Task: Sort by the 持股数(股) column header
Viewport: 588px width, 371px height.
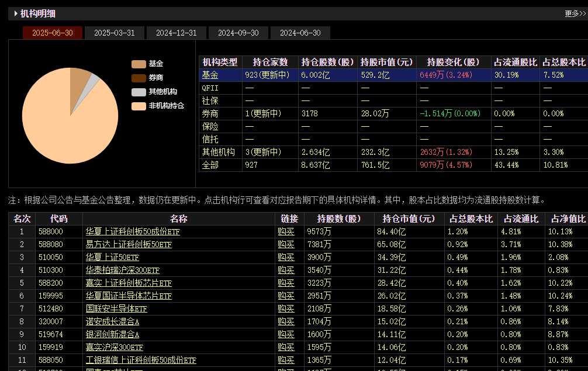Action: tap(339, 219)
